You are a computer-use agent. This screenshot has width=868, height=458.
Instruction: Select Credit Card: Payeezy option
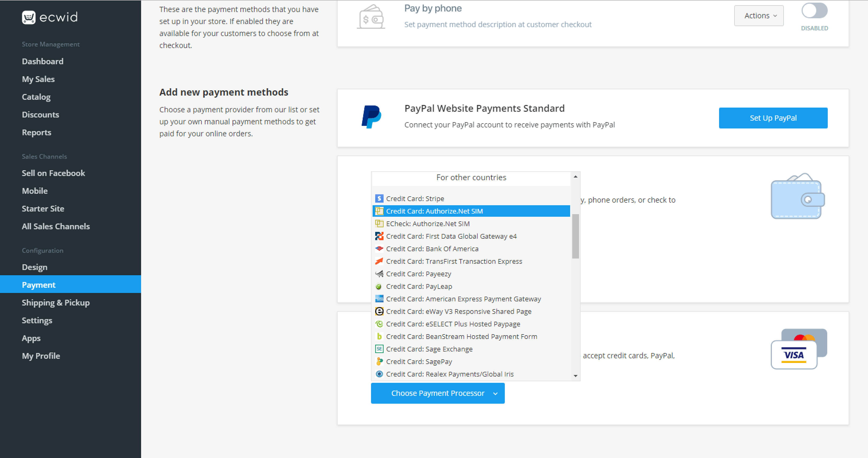pyautogui.click(x=471, y=274)
